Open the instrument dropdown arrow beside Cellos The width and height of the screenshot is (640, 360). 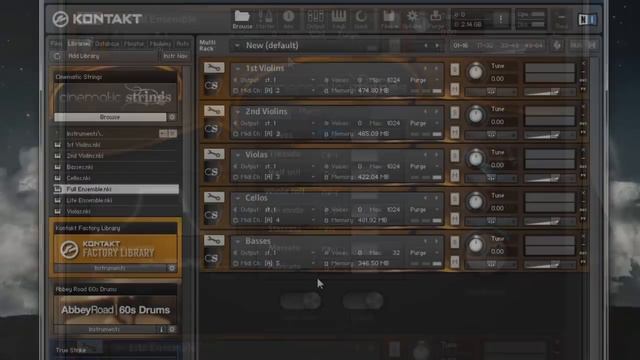[238, 198]
